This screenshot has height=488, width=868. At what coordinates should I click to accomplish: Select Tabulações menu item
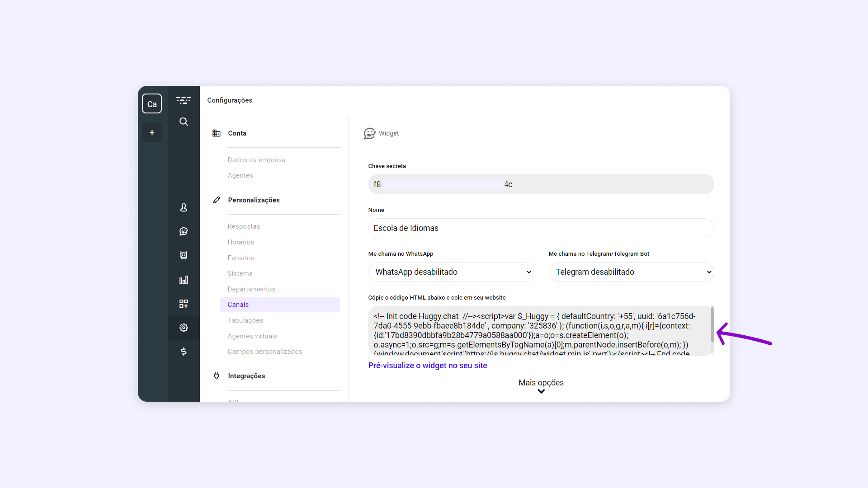[x=245, y=320]
